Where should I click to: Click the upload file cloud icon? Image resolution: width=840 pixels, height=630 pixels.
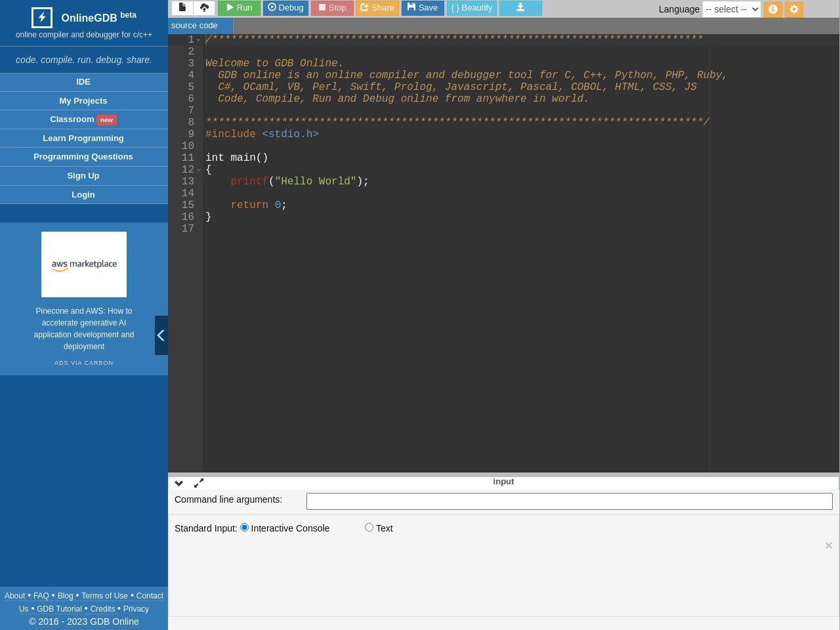click(204, 8)
